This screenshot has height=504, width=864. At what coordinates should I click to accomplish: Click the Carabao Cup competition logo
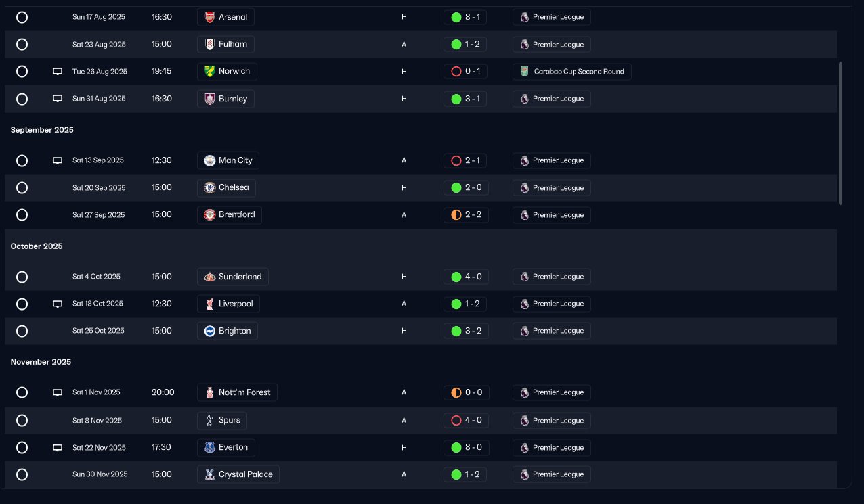[x=525, y=72]
